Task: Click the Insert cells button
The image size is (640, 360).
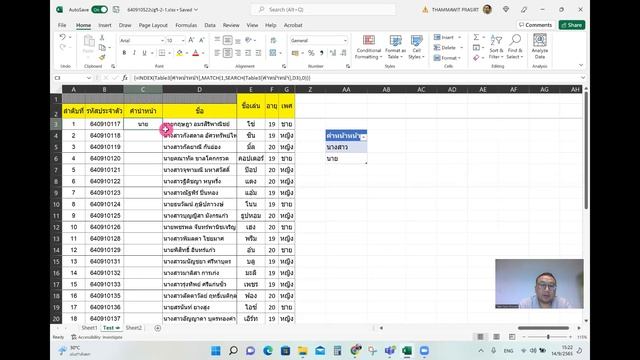Action: (447, 37)
